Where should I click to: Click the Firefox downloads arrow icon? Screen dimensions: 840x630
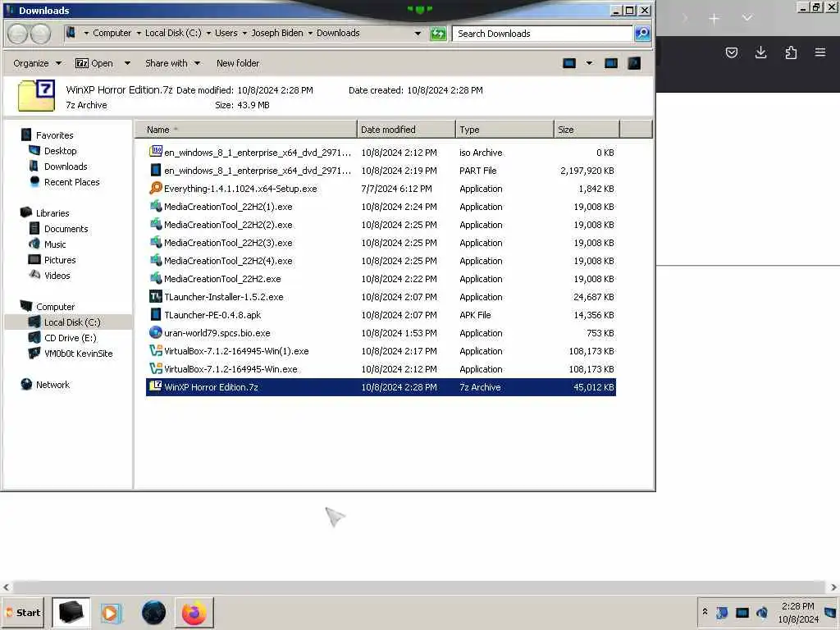pos(760,52)
